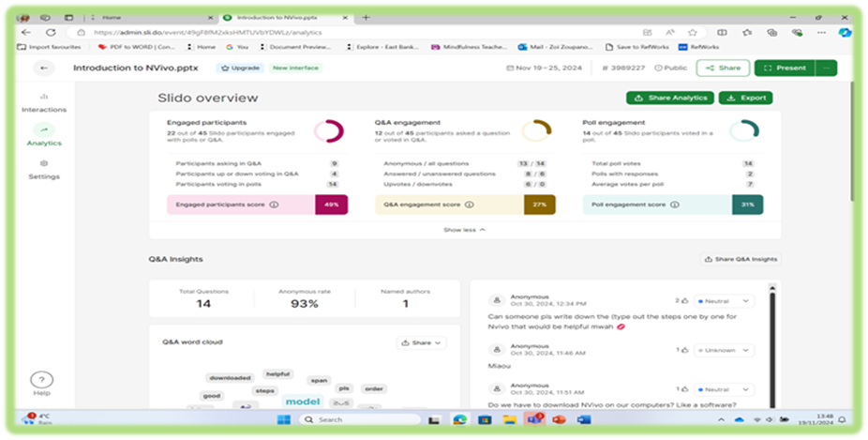This screenshot has width=868, height=440.
Task: Open the Unknown sentiment dropdown on the Miaou question
Action: (724, 350)
